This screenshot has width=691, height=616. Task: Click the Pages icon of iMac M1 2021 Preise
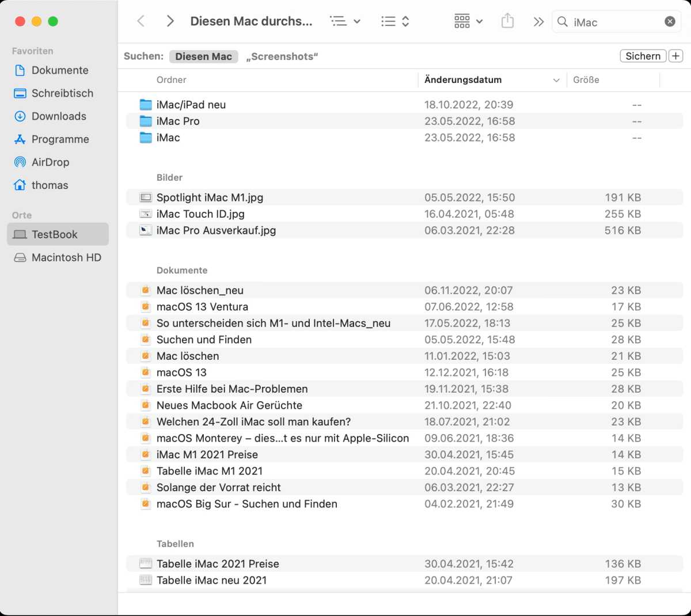pyautogui.click(x=146, y=454)
